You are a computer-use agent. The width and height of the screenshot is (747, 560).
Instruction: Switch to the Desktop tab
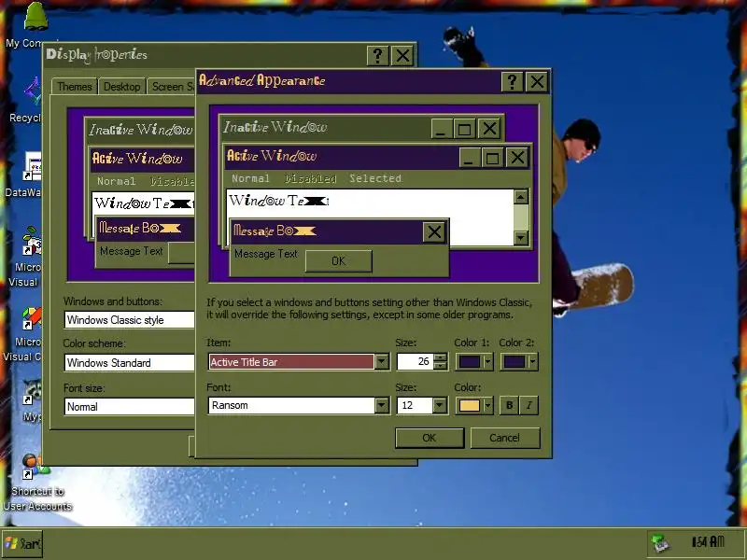[x=122, y=87]
